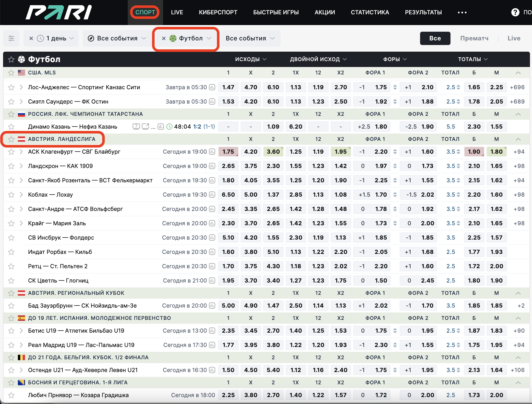Expand the Коблах — Лохау match row
The width and height of the screenshot is (532, 404).
[x=21, y=195]
